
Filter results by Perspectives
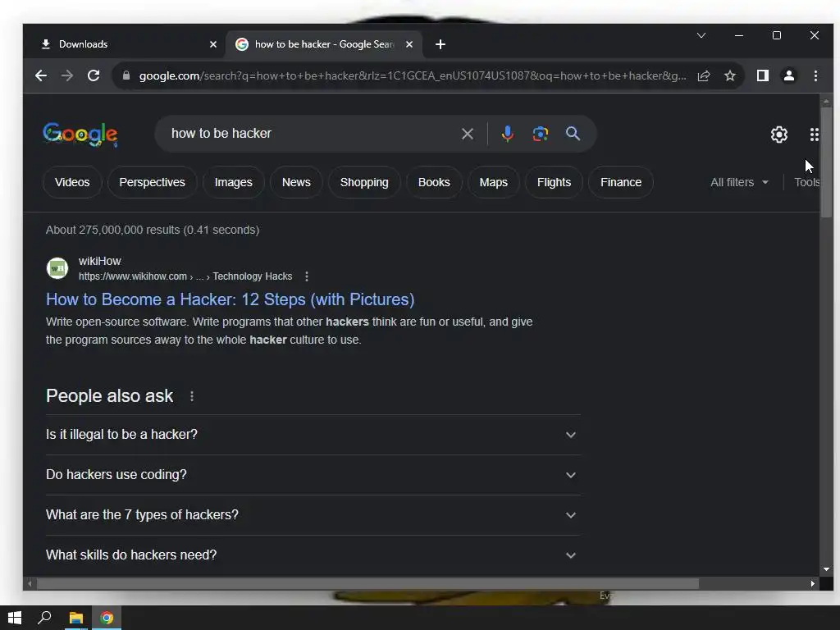pyautogui.click(x=152, y=183)
